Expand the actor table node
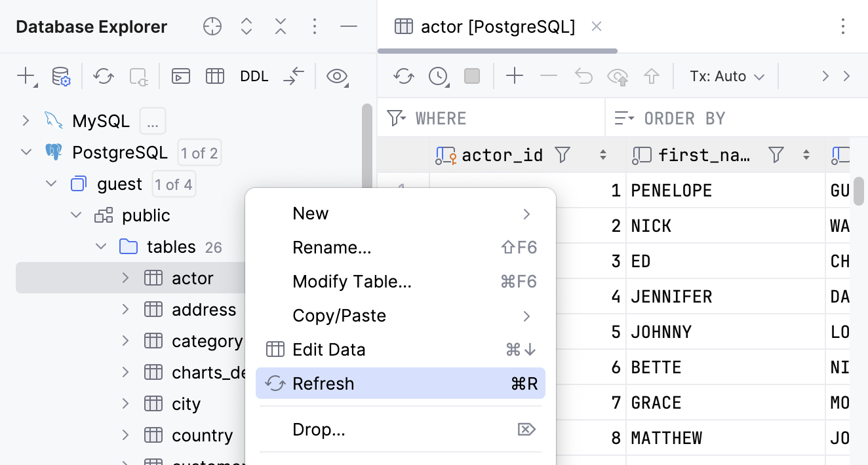The image size is (868, 465). (x=125, y=278)
